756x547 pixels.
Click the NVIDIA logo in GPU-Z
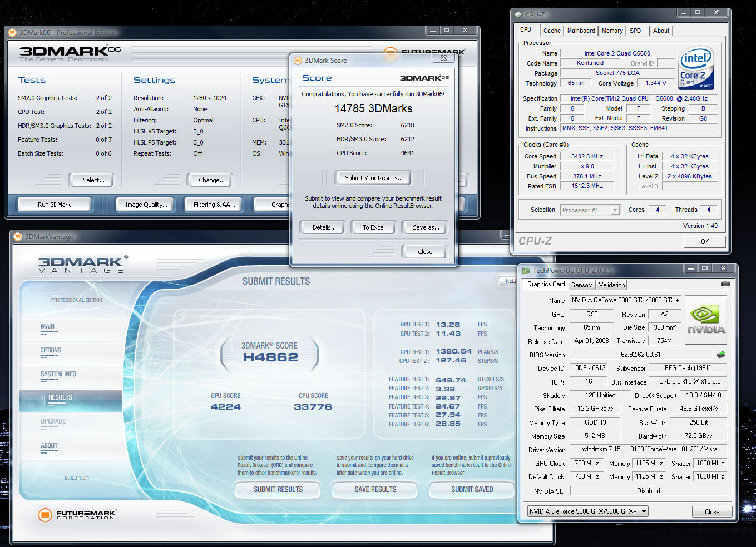(706, 319)
